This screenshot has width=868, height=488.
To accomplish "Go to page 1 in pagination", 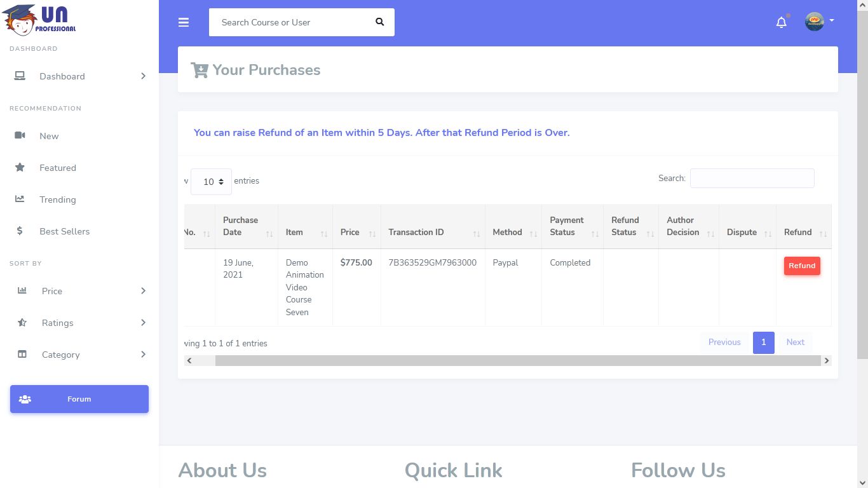I will pyautogui.click(x=763, y=342).
